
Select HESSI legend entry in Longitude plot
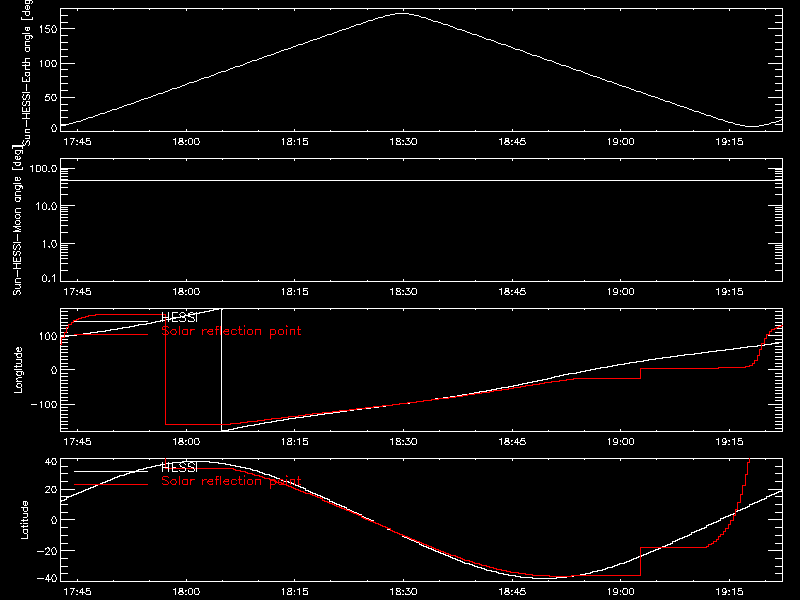[x=179, y=317]
